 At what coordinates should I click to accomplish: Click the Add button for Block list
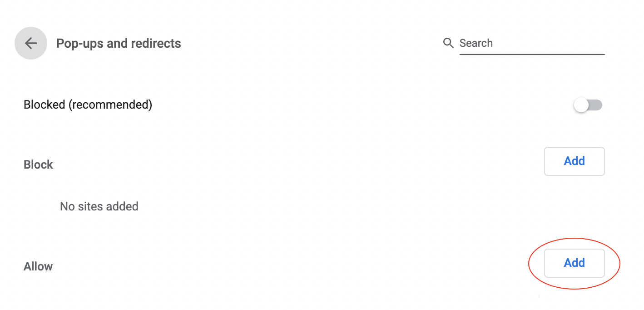pyautogui.click(x=574, y=161)
